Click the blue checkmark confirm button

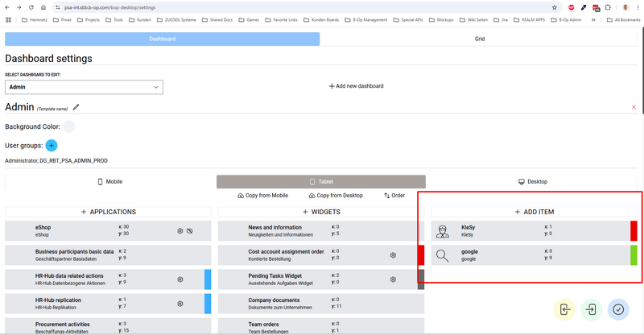618,309
